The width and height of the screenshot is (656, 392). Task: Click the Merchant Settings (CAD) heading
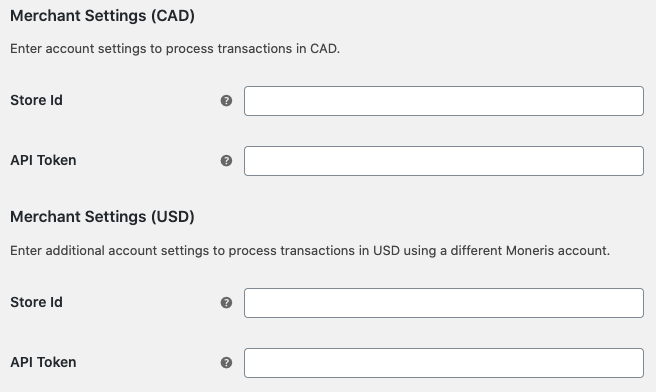coord(102,16)
